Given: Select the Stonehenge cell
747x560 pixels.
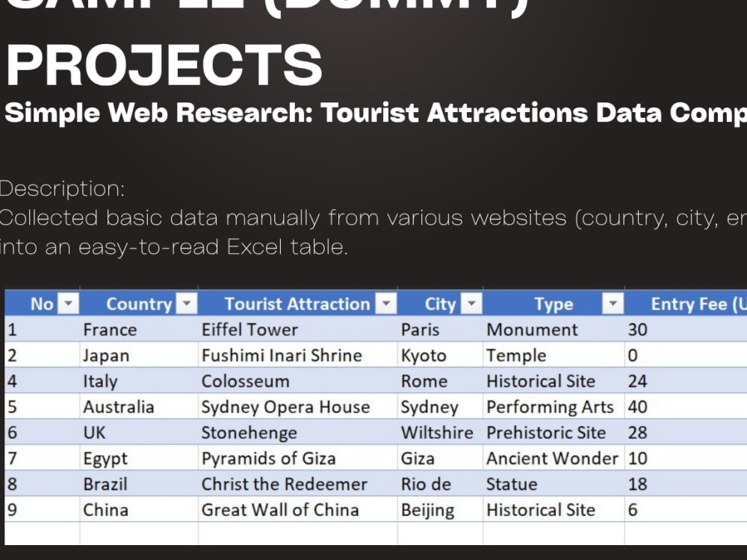Looking at the screenshot, I should coord(298,432).
